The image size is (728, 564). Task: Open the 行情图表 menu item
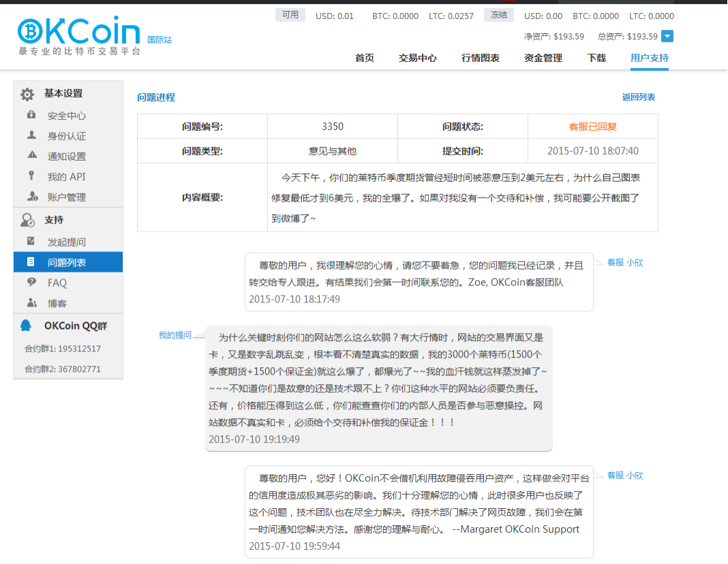coord(481,58)
